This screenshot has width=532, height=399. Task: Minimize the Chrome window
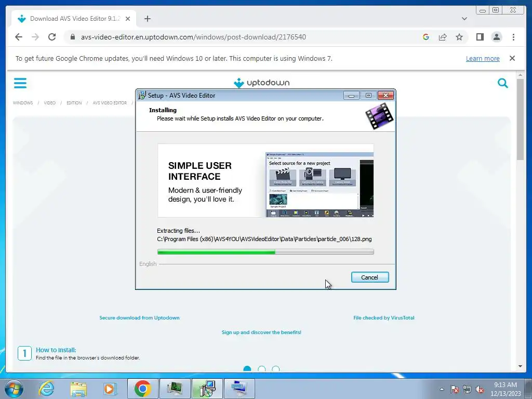point(483,10)
